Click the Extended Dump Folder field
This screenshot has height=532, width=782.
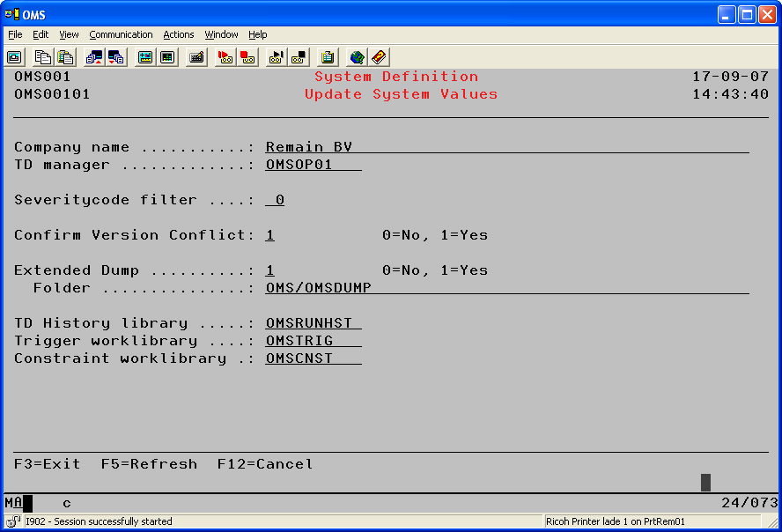(506, 288)
